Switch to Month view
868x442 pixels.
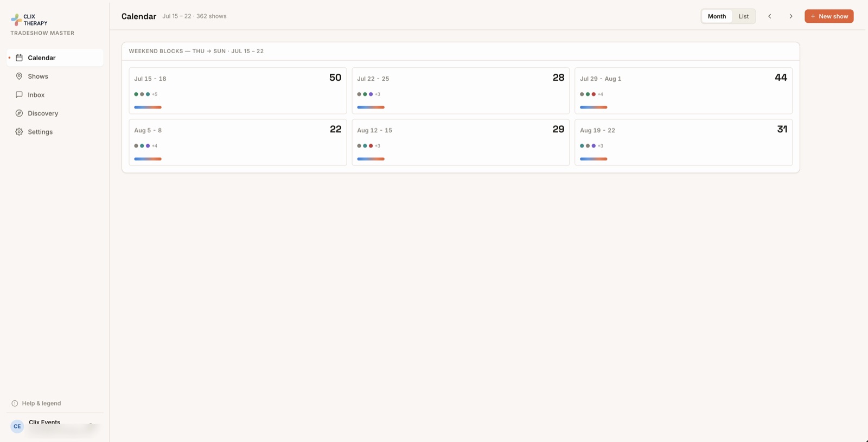[717, 16]
